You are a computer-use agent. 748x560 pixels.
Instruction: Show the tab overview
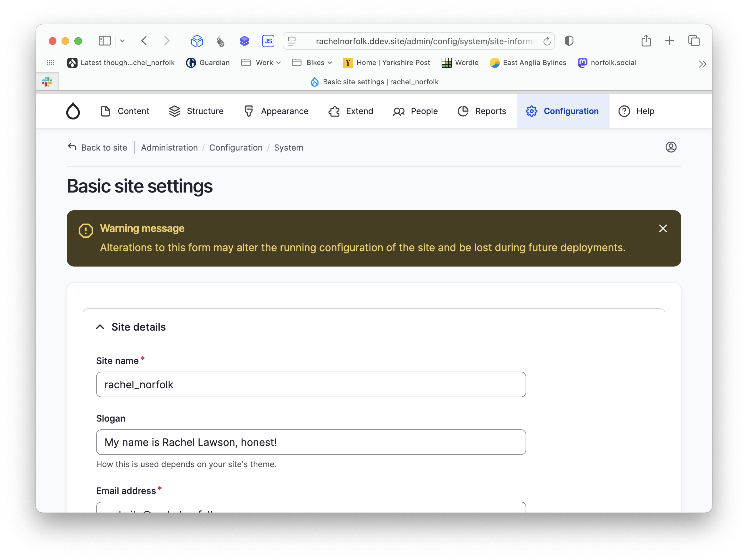pyautogui.click(x=694, y=41)
